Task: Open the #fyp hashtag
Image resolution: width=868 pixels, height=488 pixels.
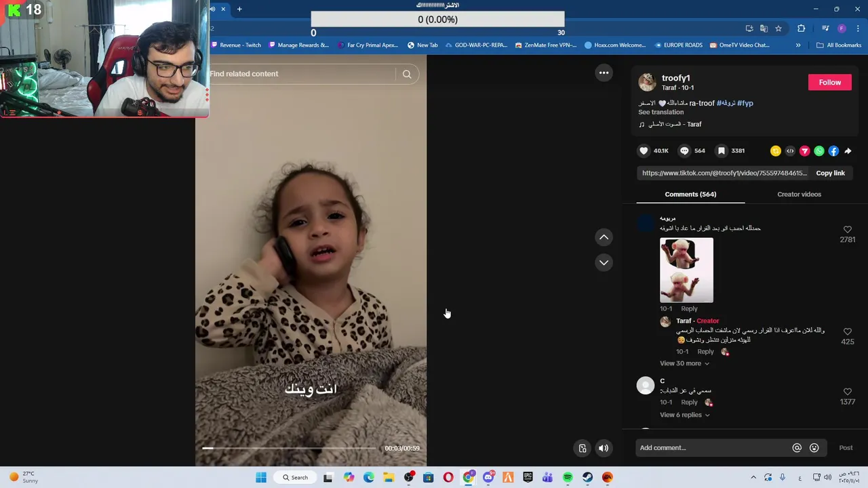Action: [745, 103]
